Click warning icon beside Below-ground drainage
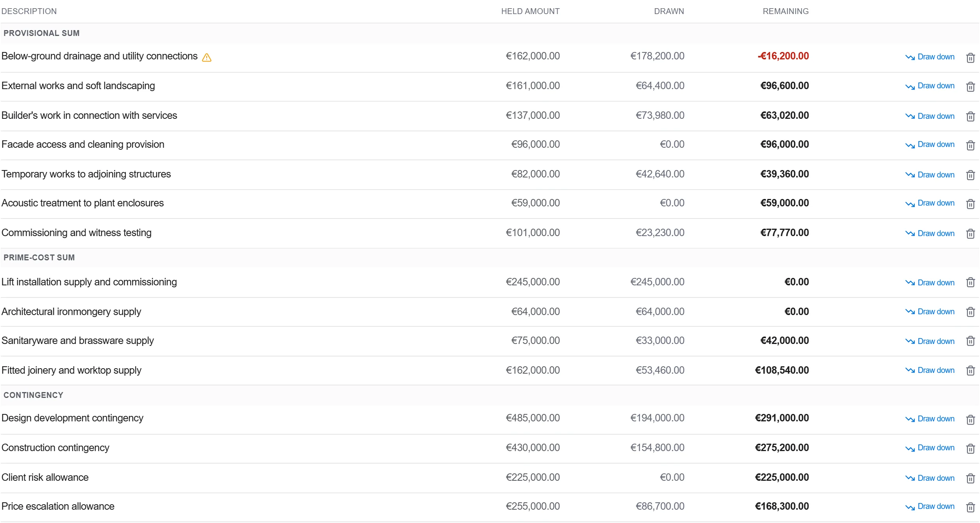This screenshot has height=523, width=980. pyautogui.click(x=207, y=57)
